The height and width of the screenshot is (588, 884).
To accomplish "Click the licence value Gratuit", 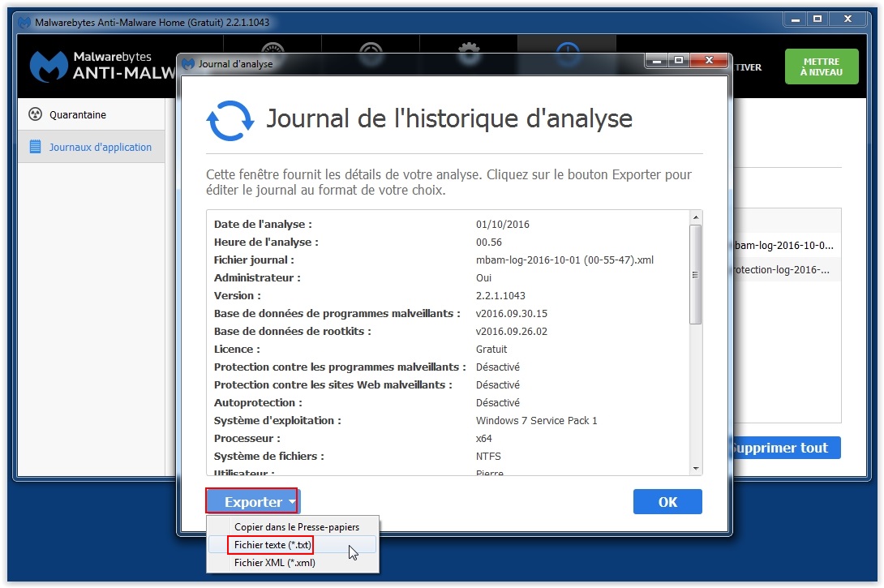I will coord(491,349).
